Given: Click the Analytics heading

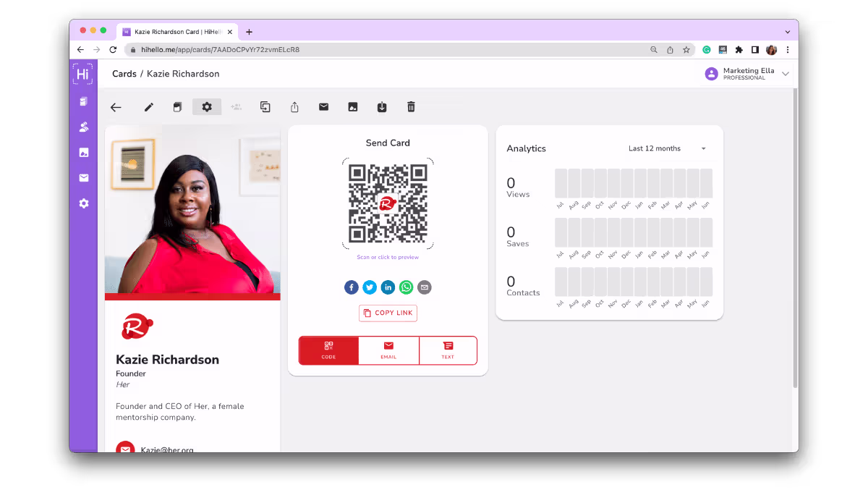Looking at the screenshot, I should point(526,148).
